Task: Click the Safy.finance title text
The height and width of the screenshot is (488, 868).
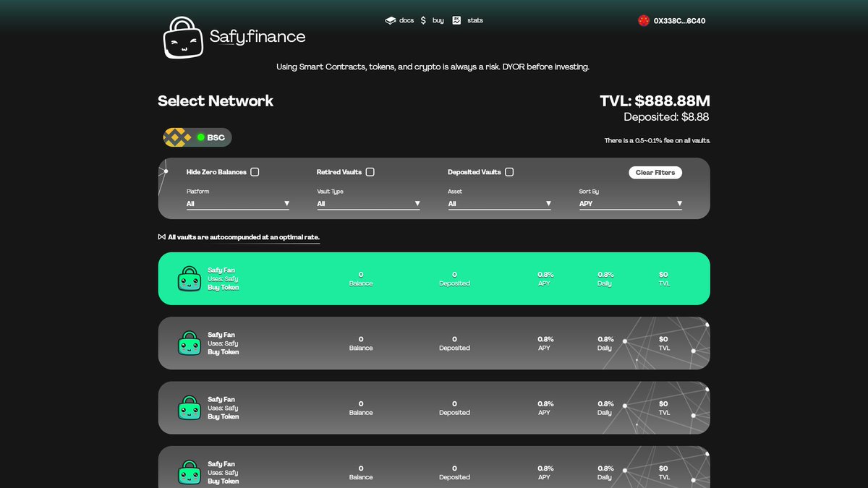Action: (x=258, y=36)
